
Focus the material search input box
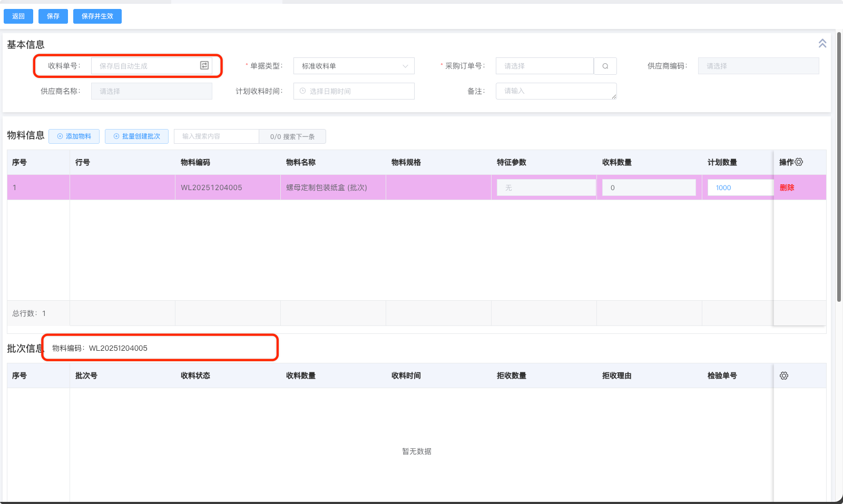point(216,136)
